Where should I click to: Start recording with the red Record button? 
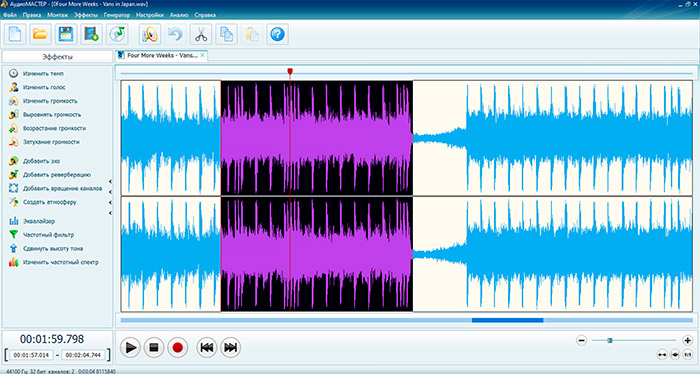[x=178, y=347]
